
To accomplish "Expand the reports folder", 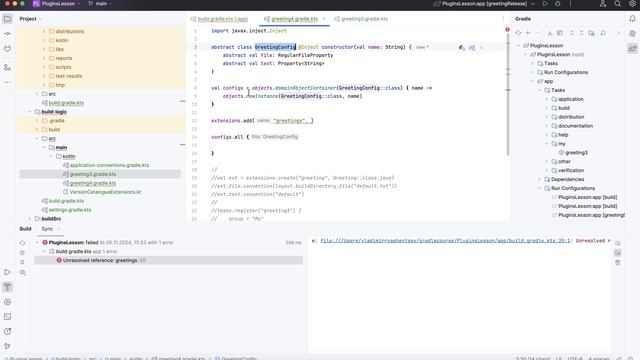I will coord(44,58).
